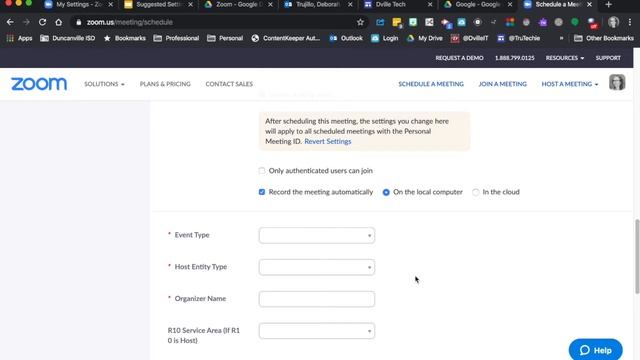Click the Organizer Name text field
This screenshot has width=640, height=360.
coord(317,299)
